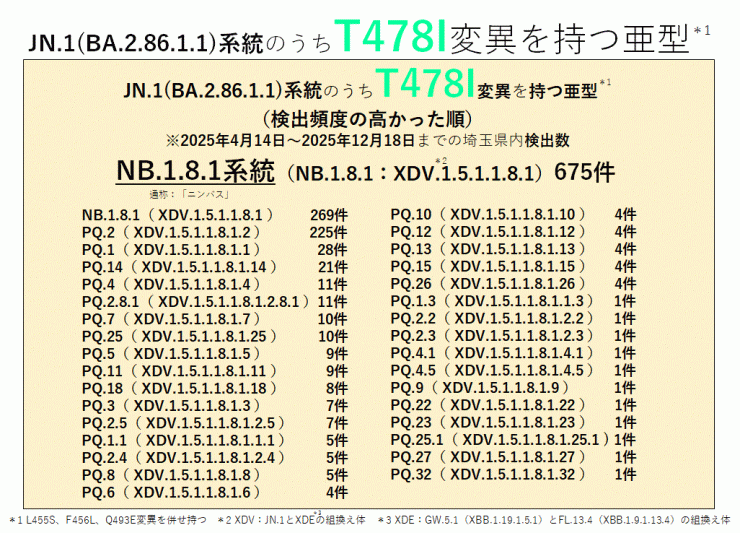Click the "4件" count in the PQ.6 row
The width and height of the screenshot is (740, 533).
336,493
